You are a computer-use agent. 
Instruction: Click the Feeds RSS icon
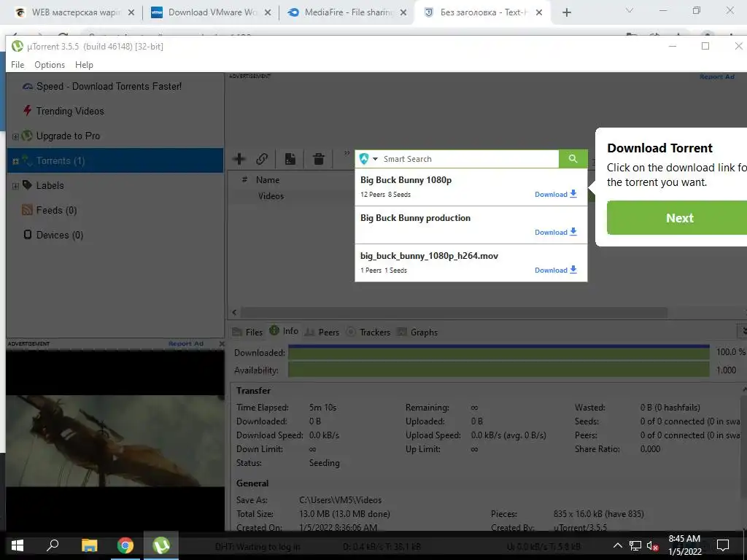27,210
